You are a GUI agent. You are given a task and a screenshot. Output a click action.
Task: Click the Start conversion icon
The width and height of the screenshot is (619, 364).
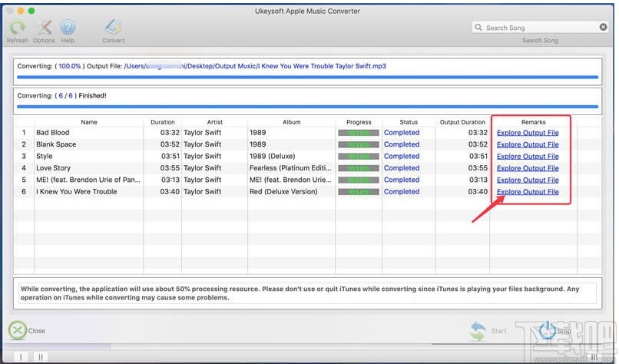478,330
